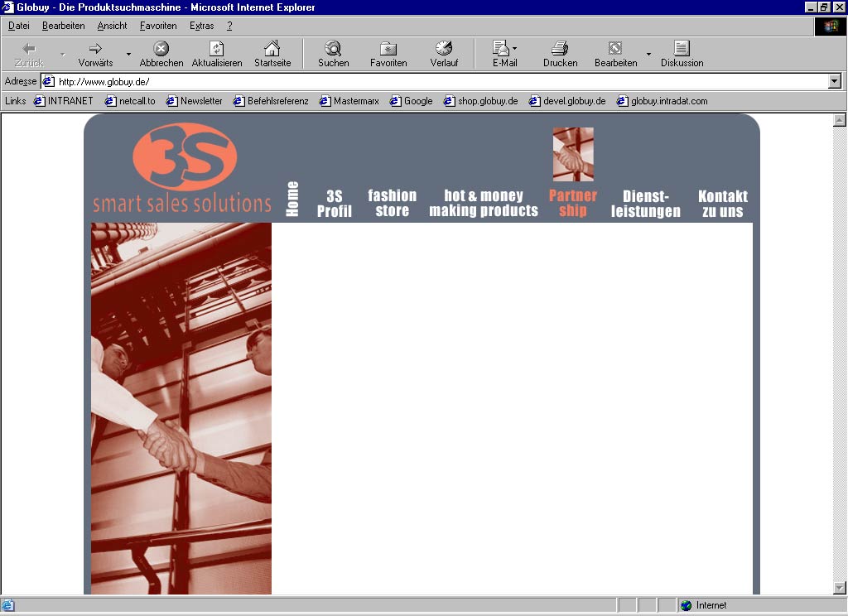Open the Ansicht menu
Viewport: 848px width, 616px height.
112,26
